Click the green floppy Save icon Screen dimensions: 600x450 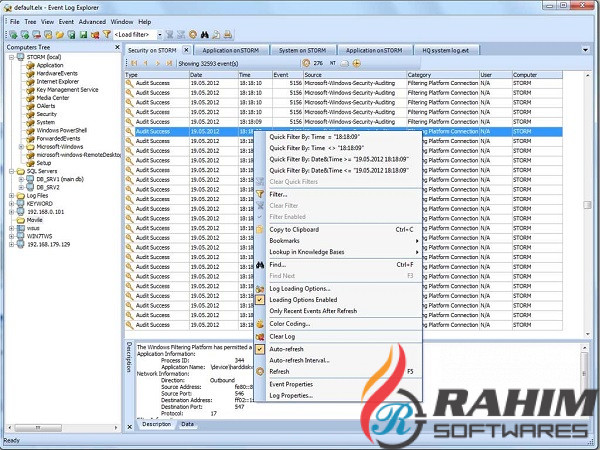point(83,35)
